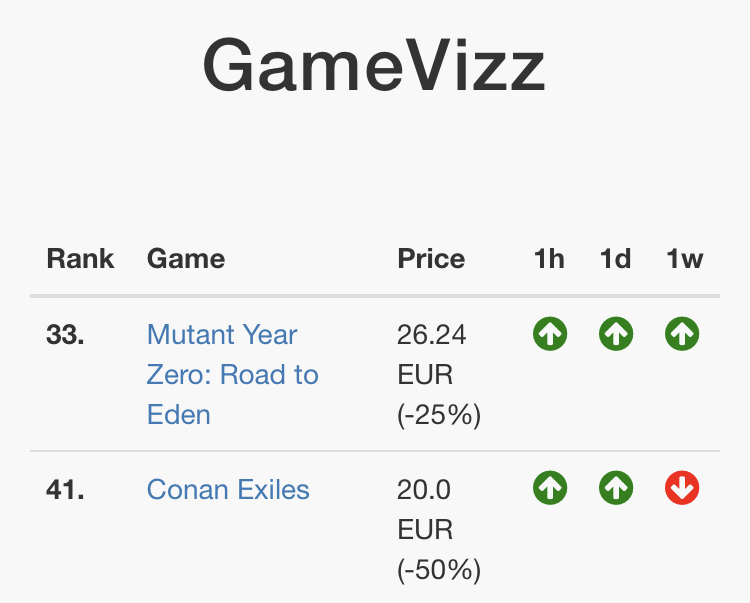The height and width of the screenshot is (603, 750).
Task: Click the GameVizz site title
Action: [x=374, y=66]
